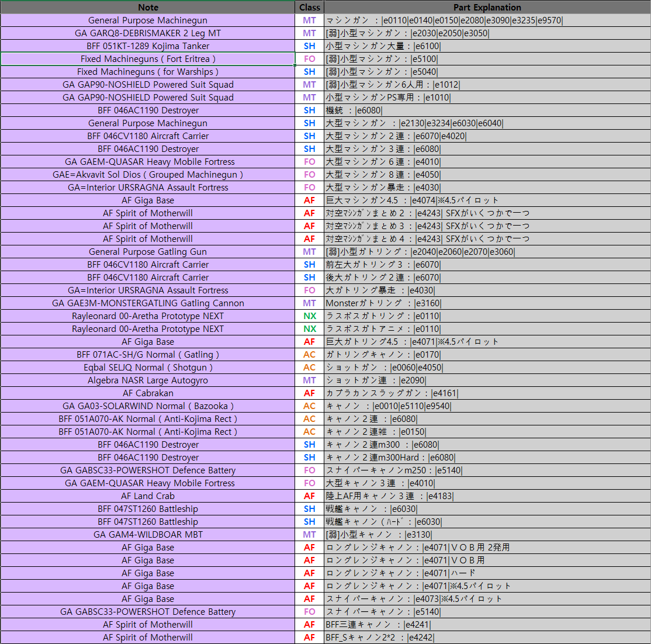Screen dimensions: 651x644
Task: Click Fixed Machineguns ( for Warships ) cell
Action: click(148, 72)
